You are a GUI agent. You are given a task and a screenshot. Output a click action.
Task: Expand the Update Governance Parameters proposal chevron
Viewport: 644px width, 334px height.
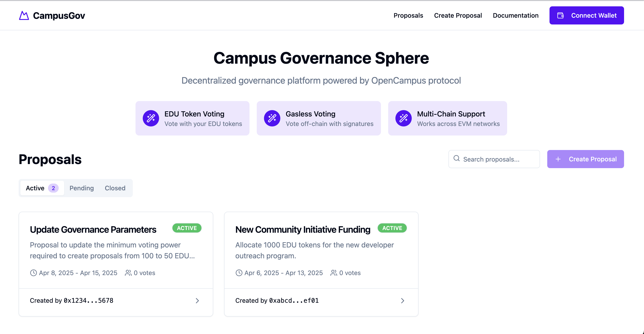click(x=197, y=300)
